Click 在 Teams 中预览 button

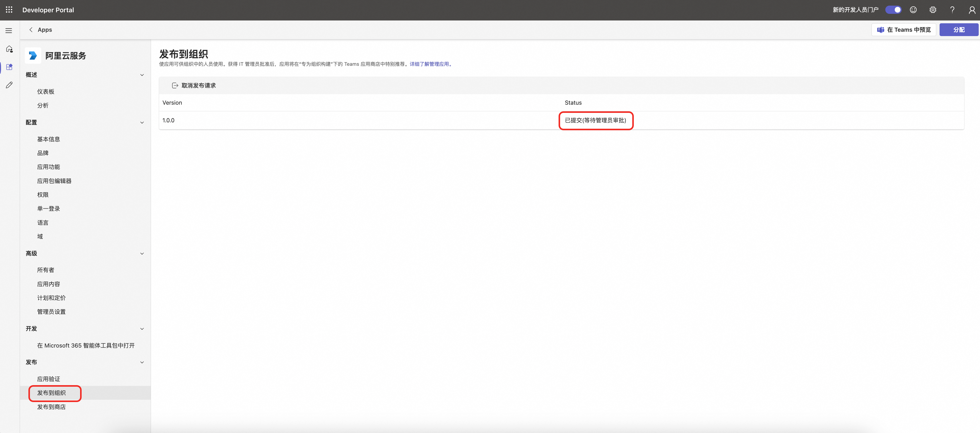pyautogui.click(x=903, y=30)
